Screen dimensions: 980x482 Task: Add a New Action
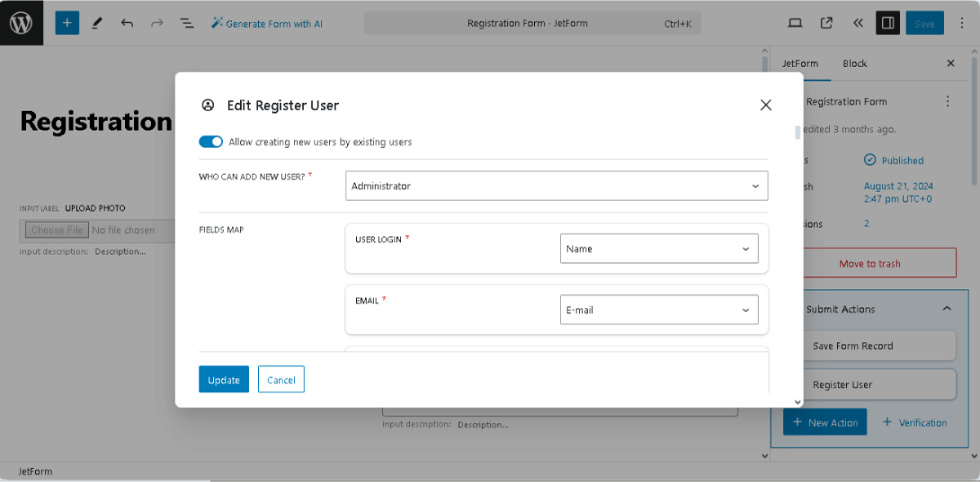825,422
